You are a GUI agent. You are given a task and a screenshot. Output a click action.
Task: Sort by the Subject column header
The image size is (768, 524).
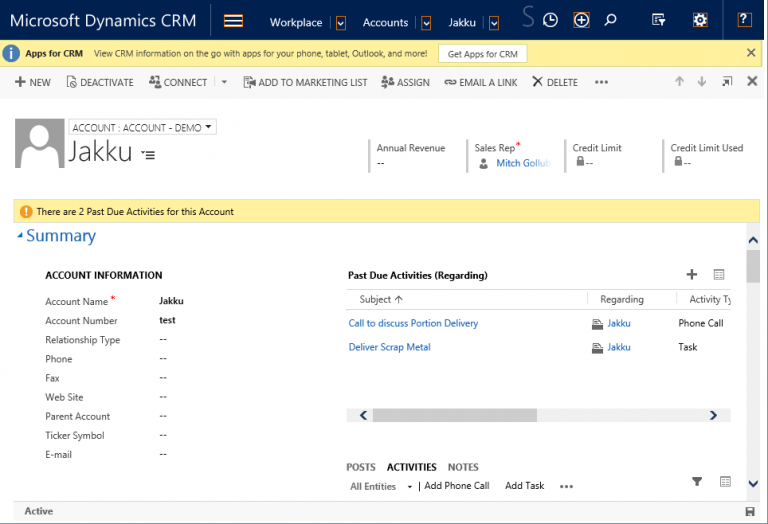tap(381, 299)
